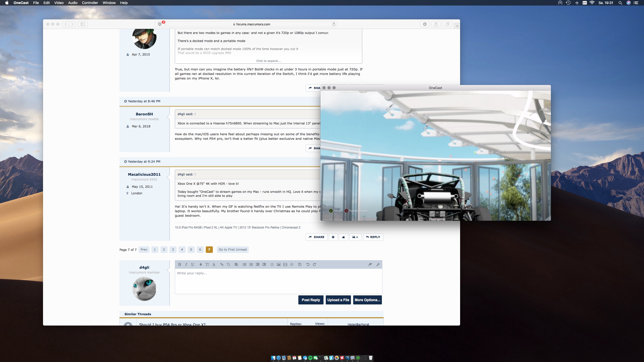Click Click to expand on quoted post
The width and height of the screenshot is (644, 362).
coord(268,61)
